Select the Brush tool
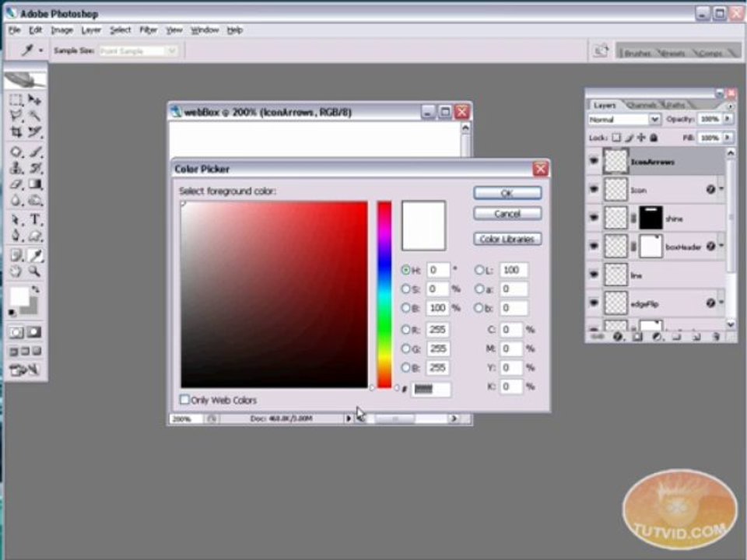The image size is (747, 560). (34, 152)
